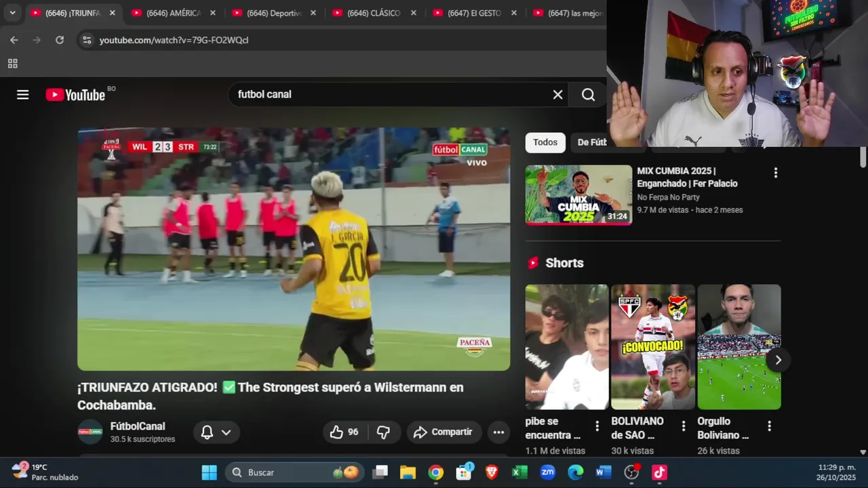The width and height of the screenshot is (868, 488).
Task: Close the '¡TRIUNFA' browser tab
Action: point(113,13)
